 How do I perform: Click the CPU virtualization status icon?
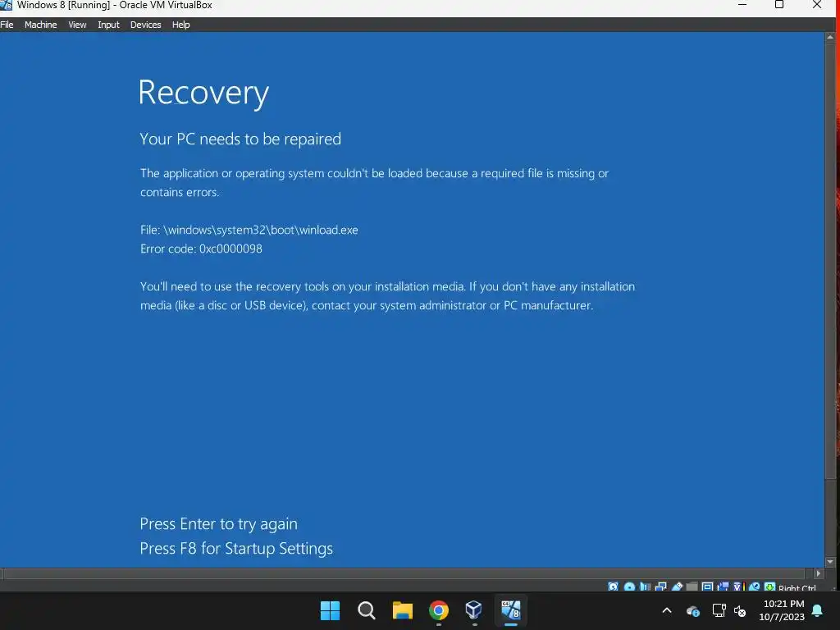click(x=739, y=587)
